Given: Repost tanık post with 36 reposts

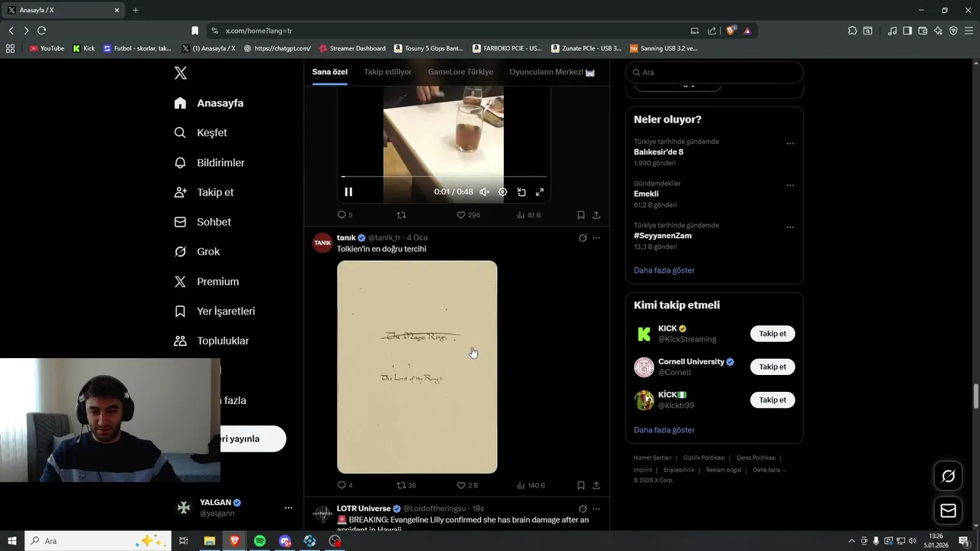Looking at the screenshot, I should click(x=406, y=485).
